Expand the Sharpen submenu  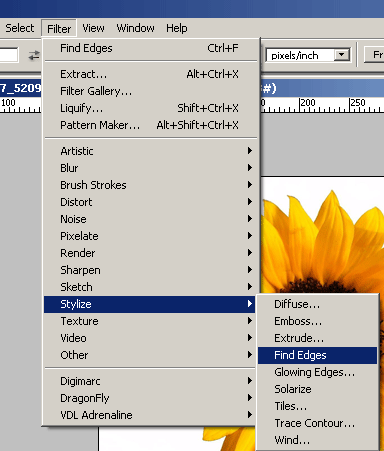[x=149, y=270]
